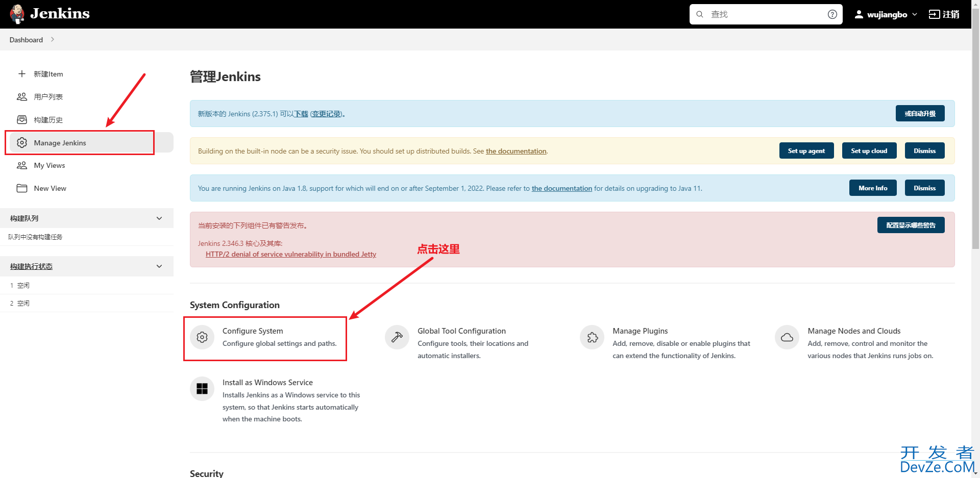980x478 pixels.
Task: Click the Global Tool Configuration hammer icon
Action: click(397, 337)
